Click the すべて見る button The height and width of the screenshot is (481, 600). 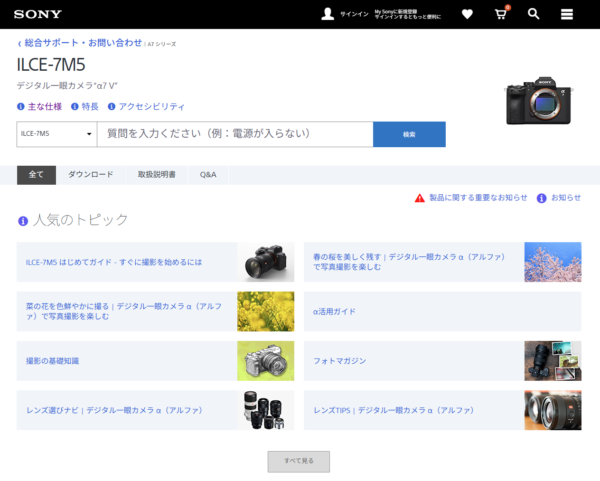[298, 461]
